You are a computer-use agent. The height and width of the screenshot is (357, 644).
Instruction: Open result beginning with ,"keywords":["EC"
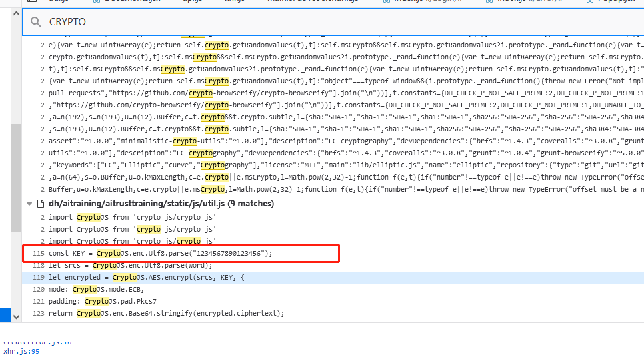(267, 165)
